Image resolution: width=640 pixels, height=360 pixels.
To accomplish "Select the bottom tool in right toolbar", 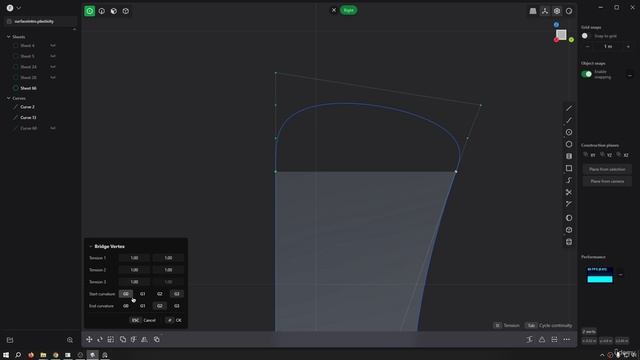I will [x=569, y=242].
